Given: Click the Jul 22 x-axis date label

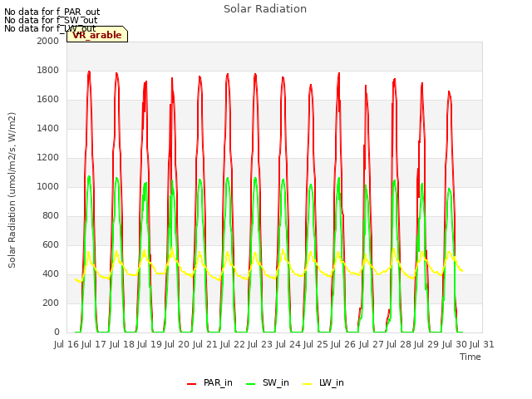Looking at the screenshot, I should 233,344.
